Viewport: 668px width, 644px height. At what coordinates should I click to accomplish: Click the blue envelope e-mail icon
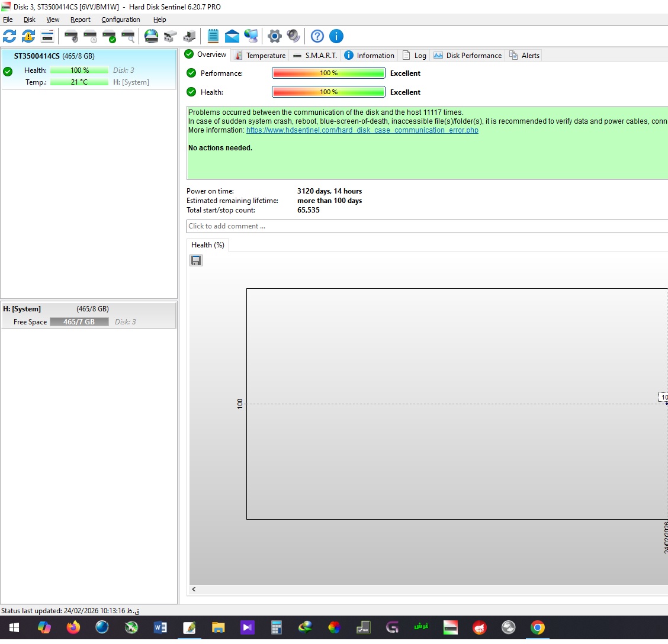[x=232, y=36]
